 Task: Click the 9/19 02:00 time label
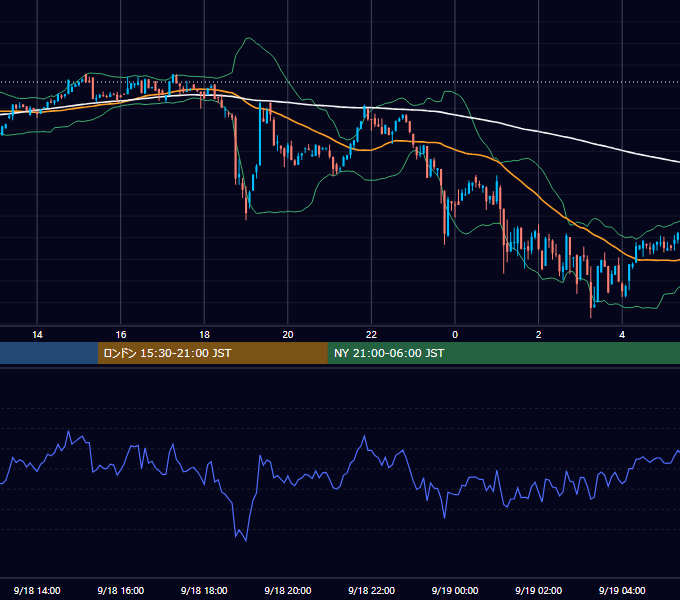pyautogui.click(x=538, y=590)
